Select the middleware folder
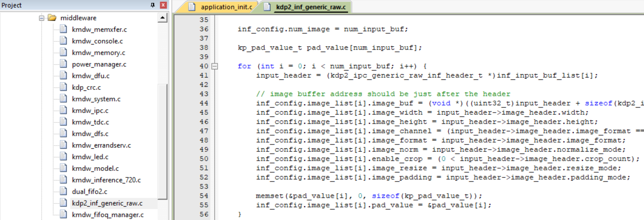 coord(79,18)
